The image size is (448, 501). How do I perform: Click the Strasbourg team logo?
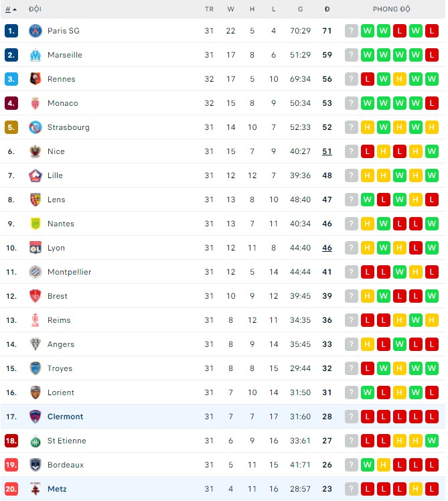pos(35,127)
